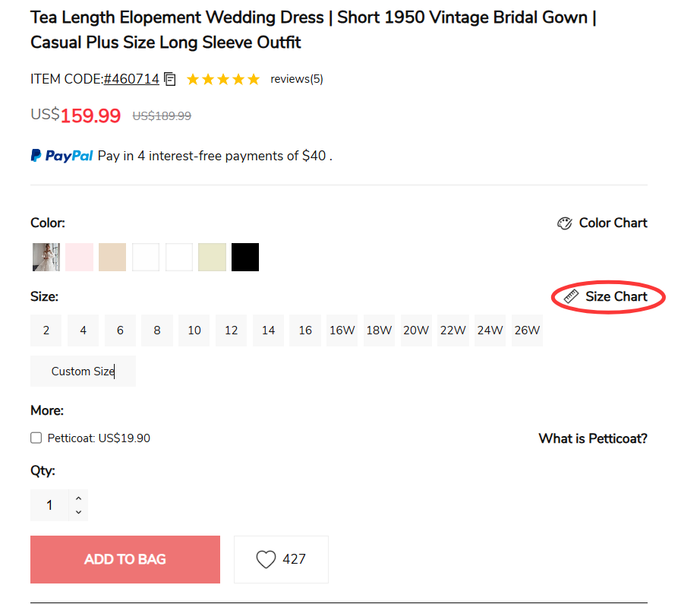
Task: Select the black color swatch
Action: [245, 258]
